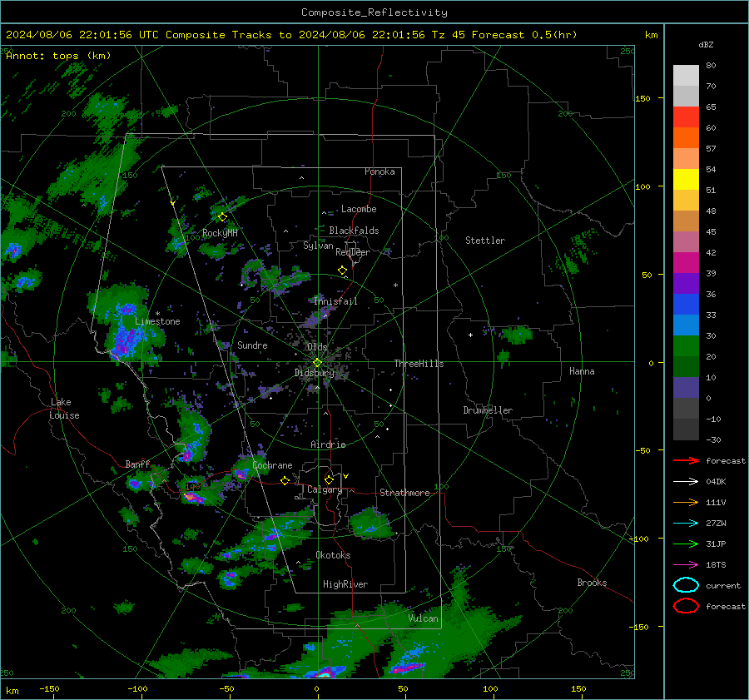Screen dimensions: 749x700
Task: Click the Strathmore town label
Action: [x=404, y=493]
